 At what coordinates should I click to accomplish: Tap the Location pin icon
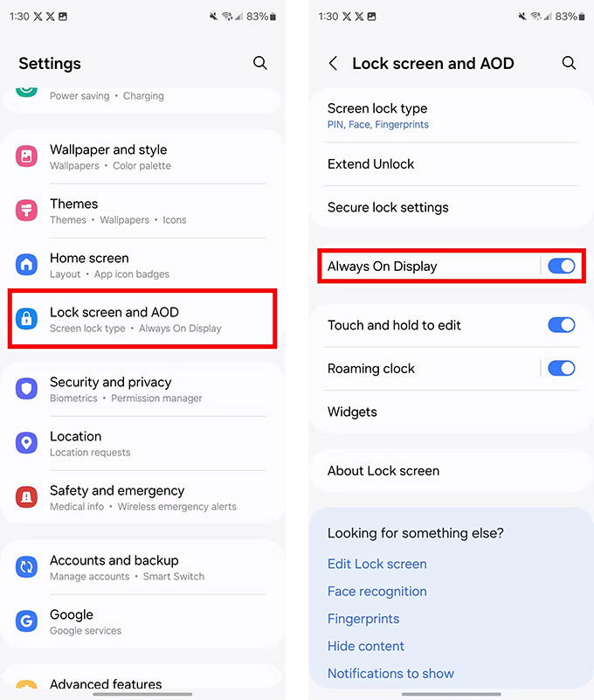[26, 443]
